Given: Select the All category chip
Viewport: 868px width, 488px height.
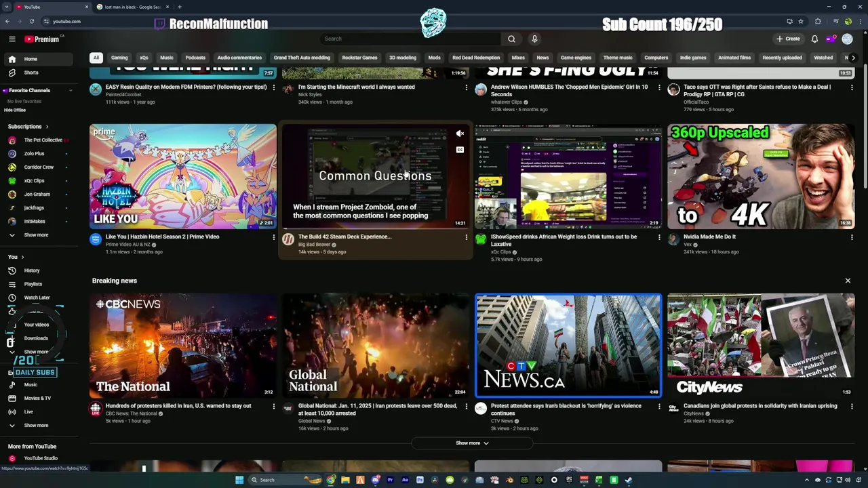Looking at the screenshot, I should coord(96,58).
